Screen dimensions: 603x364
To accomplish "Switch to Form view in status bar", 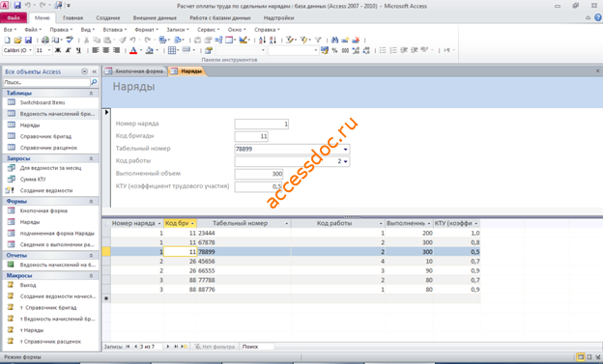I will pos(581,357).
